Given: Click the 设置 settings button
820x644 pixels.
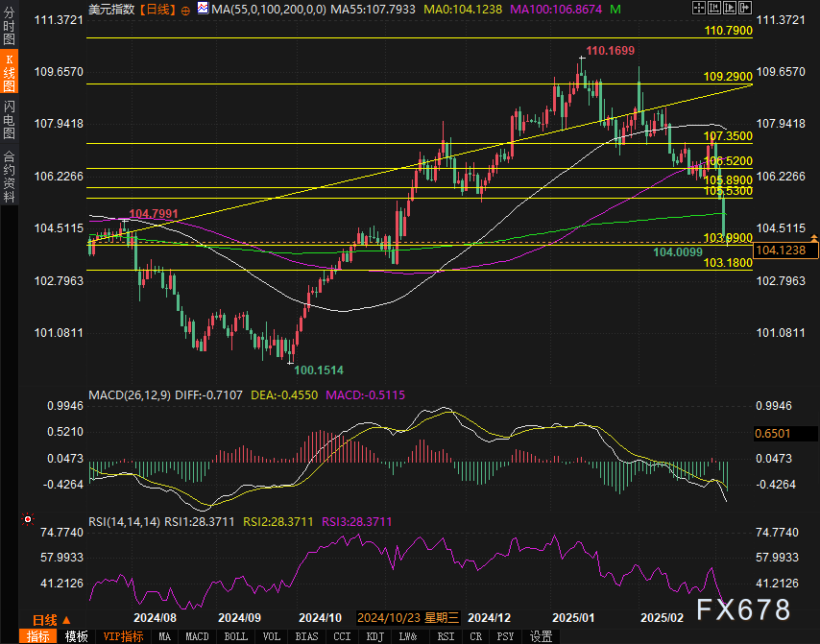Looking at the screenshot, I should (542, 635).
